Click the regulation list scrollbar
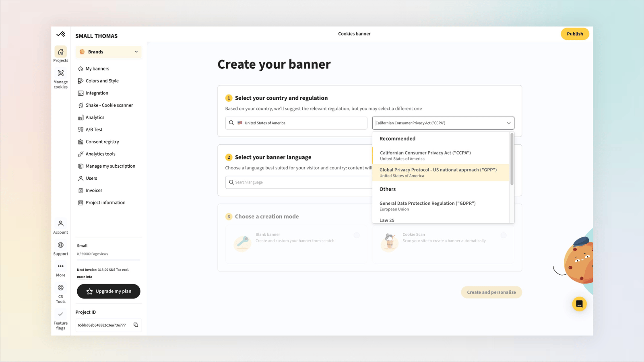The width and height of the screenshot is (644, 362). [x=512, y=159]
